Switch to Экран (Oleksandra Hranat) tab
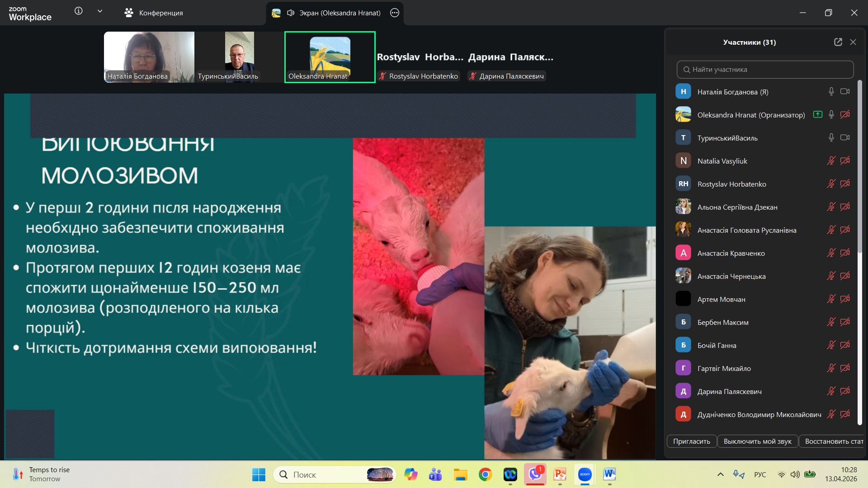The image size is (868, 488). pyautogui.click(x=334, y=13)
